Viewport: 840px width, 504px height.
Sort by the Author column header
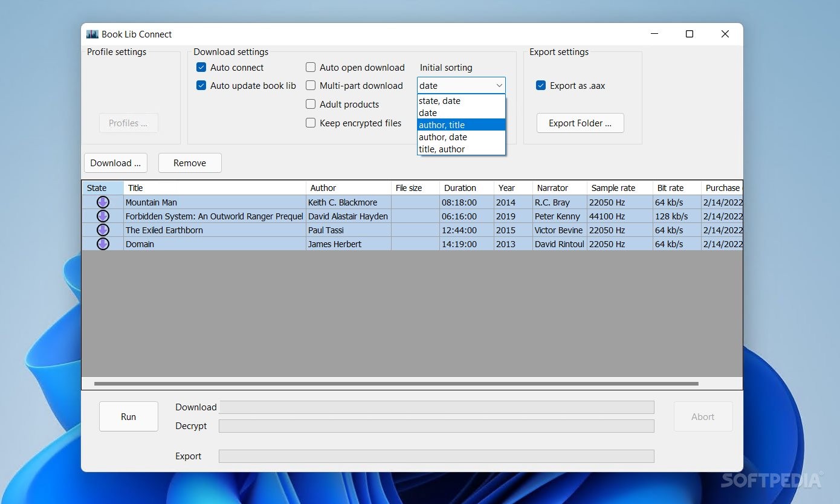(x=349, y=188)
